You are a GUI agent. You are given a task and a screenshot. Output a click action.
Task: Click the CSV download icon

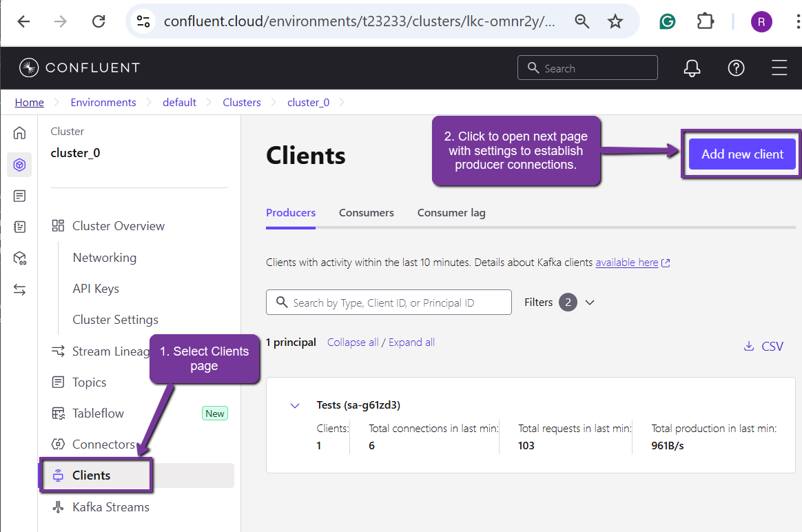749,347
